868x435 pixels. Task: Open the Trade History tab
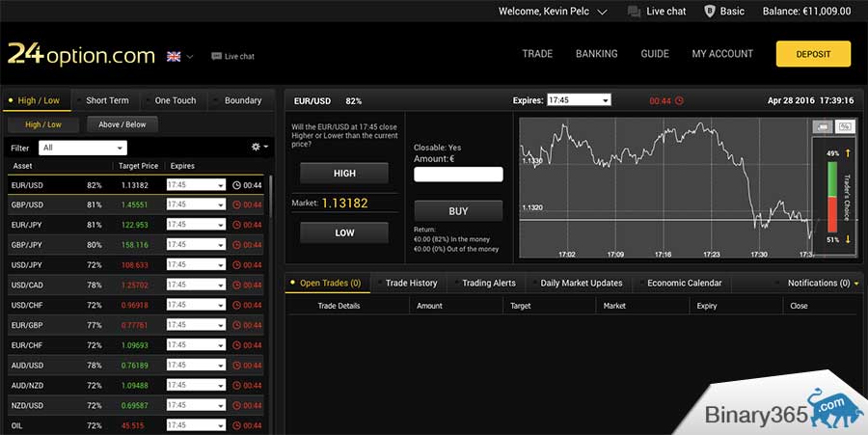pyautogui.click(x=411, y=283)
